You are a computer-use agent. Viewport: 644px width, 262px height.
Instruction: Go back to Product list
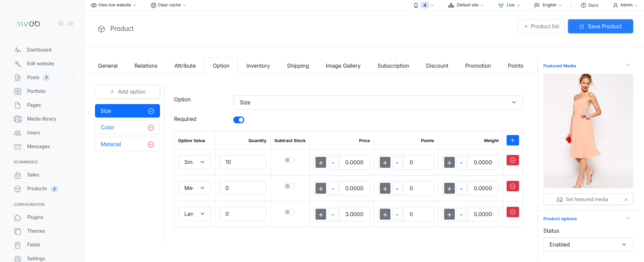click(541, 26)
